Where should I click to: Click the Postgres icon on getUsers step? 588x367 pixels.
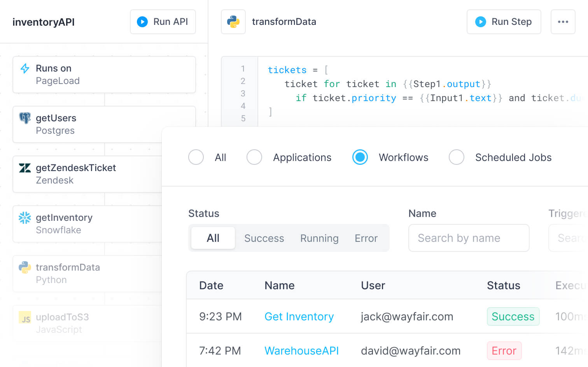tap(24, 118)
